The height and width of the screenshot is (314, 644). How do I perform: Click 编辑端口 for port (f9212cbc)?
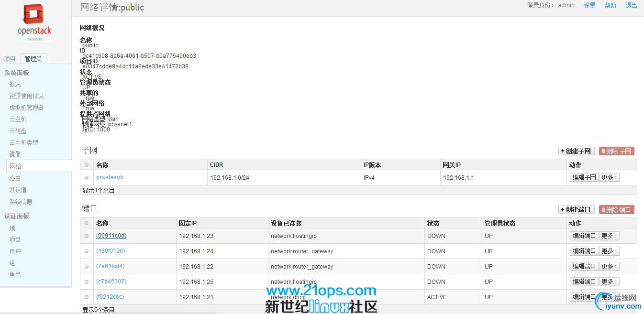coord(584,297)
